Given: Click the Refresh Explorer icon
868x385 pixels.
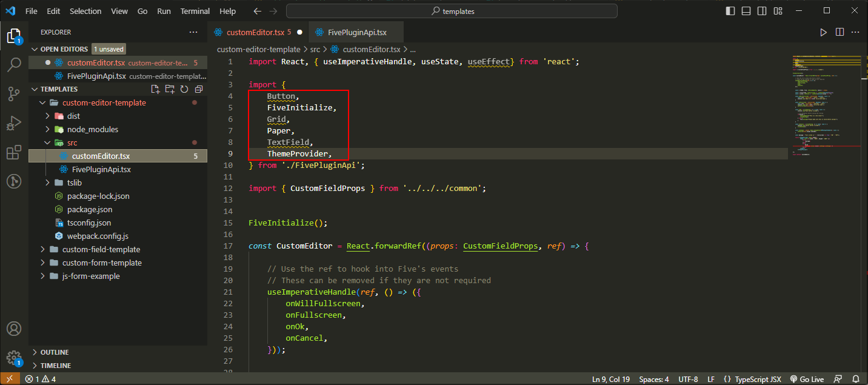Looking at the screenshot, I should coord(184,89).
